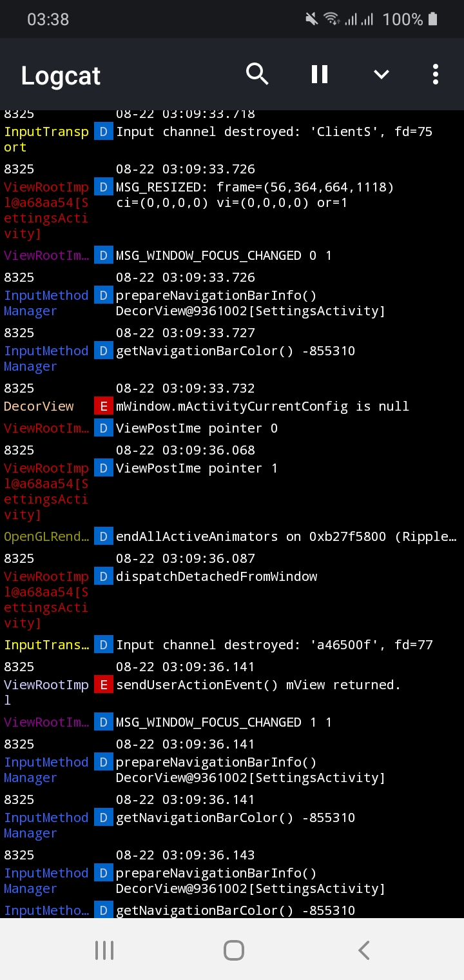Select the InputMethodManager tag label
The image size is (464, 980).
(x=46, y=303)
